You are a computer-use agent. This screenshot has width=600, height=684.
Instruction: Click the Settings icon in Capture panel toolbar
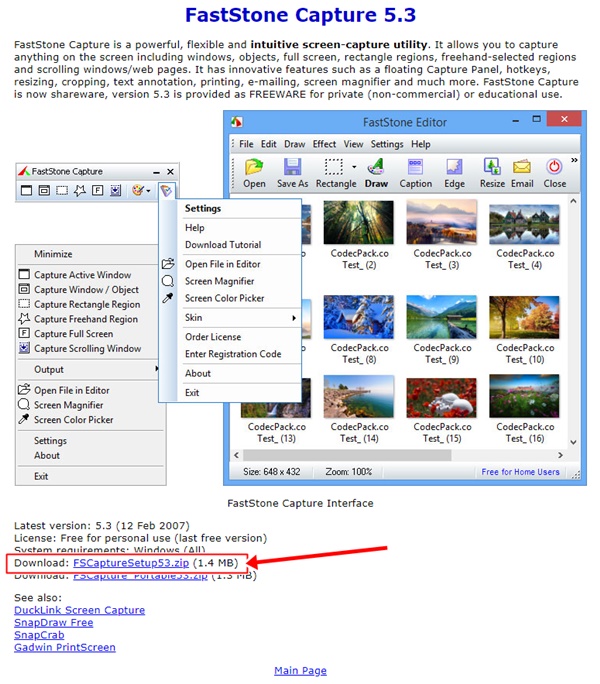(x=166, y=191)
